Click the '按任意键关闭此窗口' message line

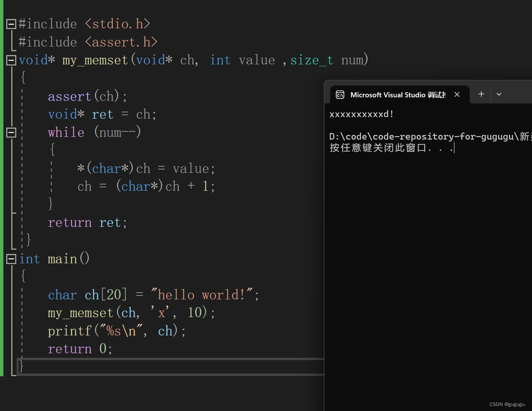[x=391, y=148]
